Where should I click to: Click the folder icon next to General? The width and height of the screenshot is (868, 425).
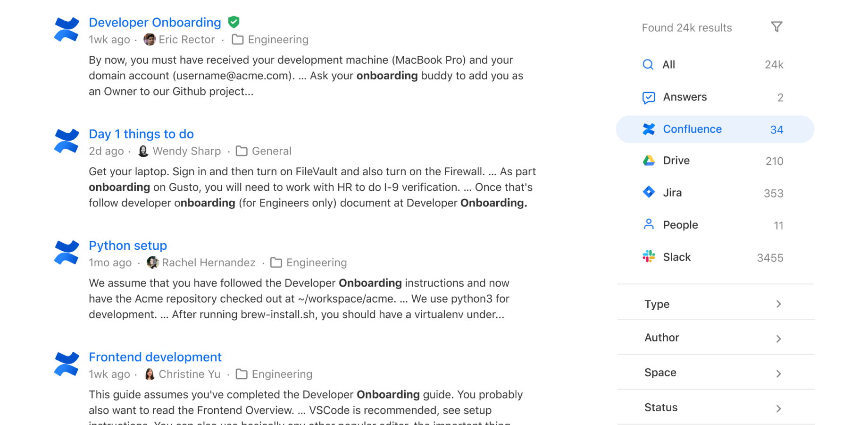pyautogui.click(x=242, y=151)
